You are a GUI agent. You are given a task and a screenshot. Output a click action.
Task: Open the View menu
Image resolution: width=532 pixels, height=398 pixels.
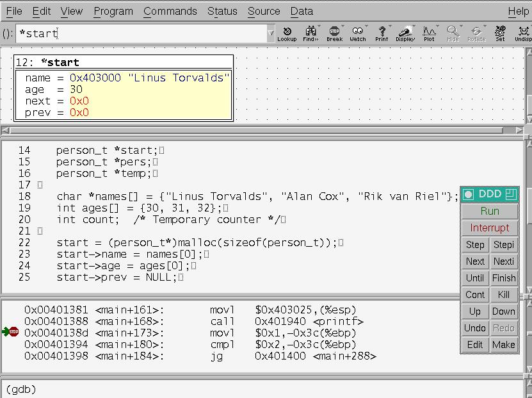pos(72,11)
